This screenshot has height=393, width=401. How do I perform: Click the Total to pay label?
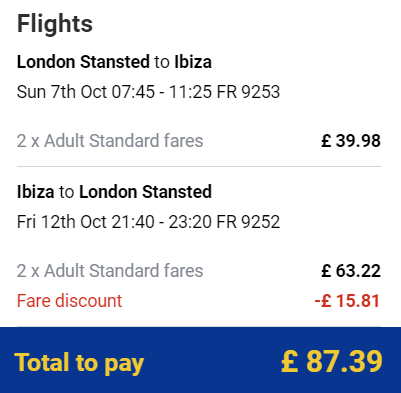[79, 363]
